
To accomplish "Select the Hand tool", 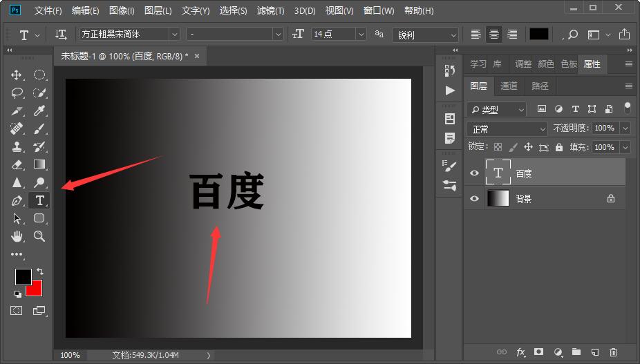I will tap(17, 236).
